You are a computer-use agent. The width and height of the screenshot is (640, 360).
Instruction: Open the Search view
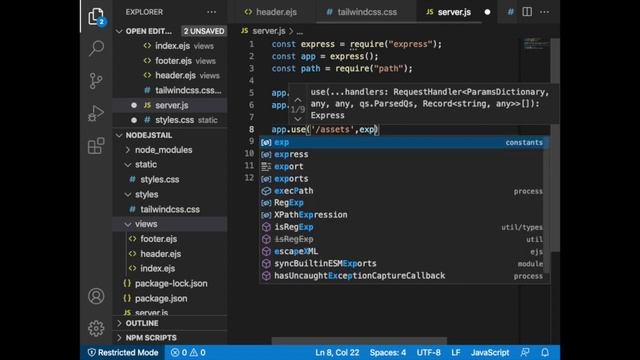[96, 48]
